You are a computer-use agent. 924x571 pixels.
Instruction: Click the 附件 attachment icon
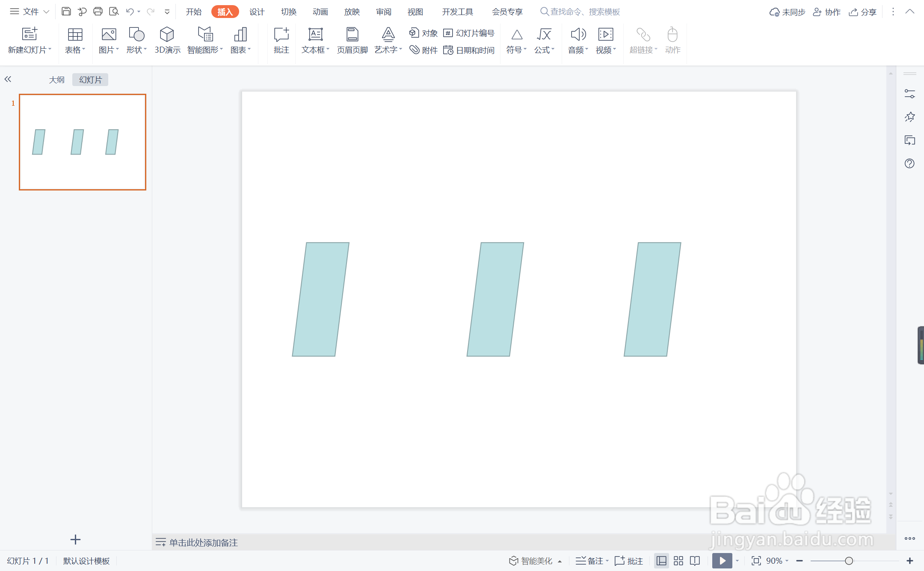click(x=423, y=50)
